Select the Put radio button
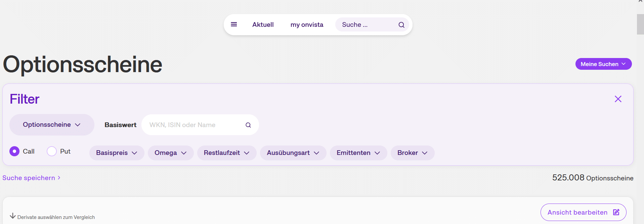Viewport: 644px width, 224px height. pos(52,152)
